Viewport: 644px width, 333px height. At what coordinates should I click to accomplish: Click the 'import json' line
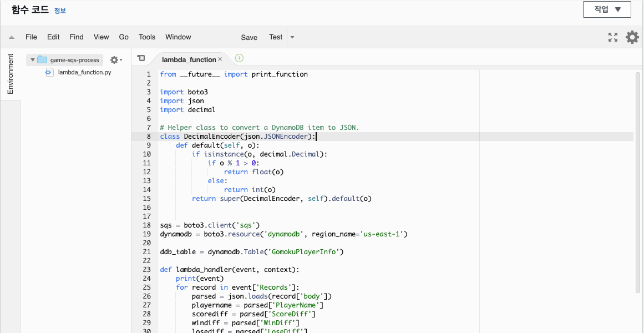click(182, 100)
